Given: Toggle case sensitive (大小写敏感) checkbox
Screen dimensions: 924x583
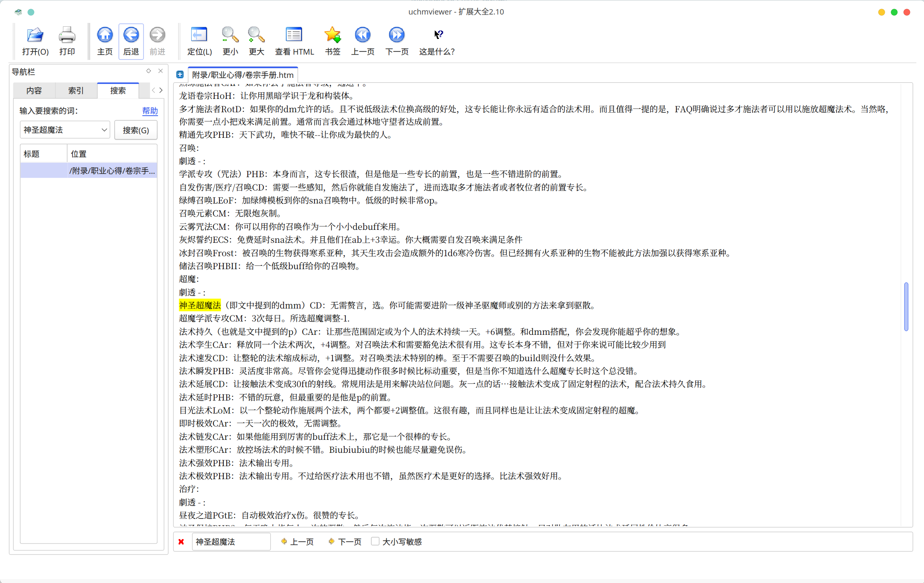Looking at the screenshot, I should point(375,541).
